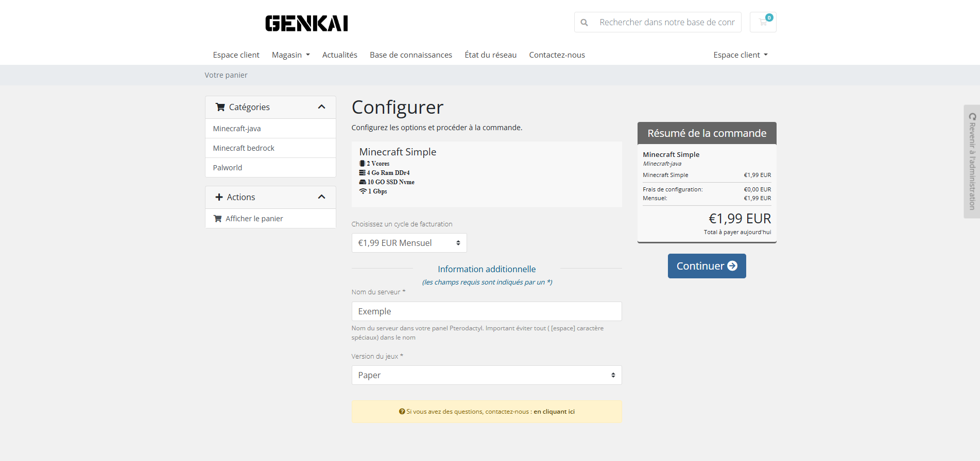Select Palworld category

[270, 168]
